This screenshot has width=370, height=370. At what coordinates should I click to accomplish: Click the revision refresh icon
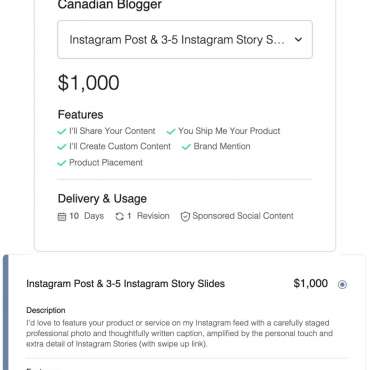click(x=120, y=216)
